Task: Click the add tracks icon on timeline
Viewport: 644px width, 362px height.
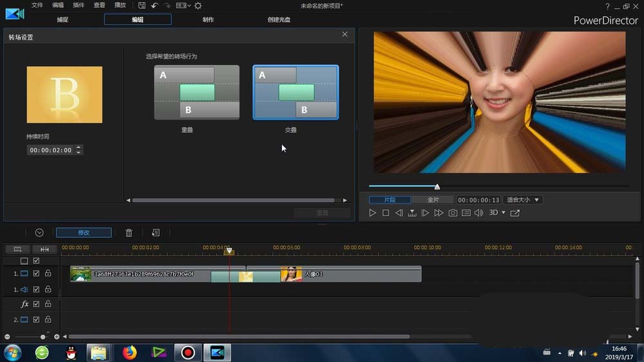Action: (17, 249)
